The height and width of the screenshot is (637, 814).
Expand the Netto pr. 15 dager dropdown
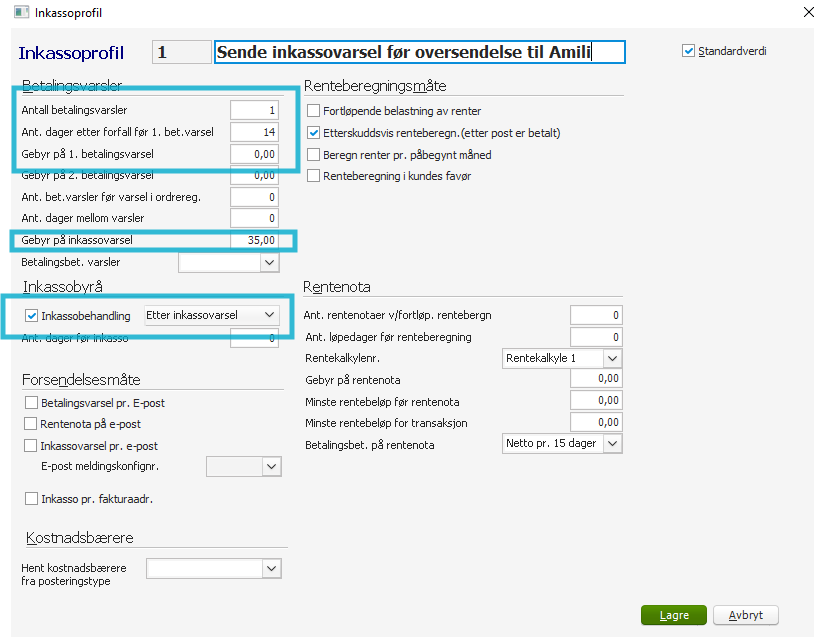point(612,443)
